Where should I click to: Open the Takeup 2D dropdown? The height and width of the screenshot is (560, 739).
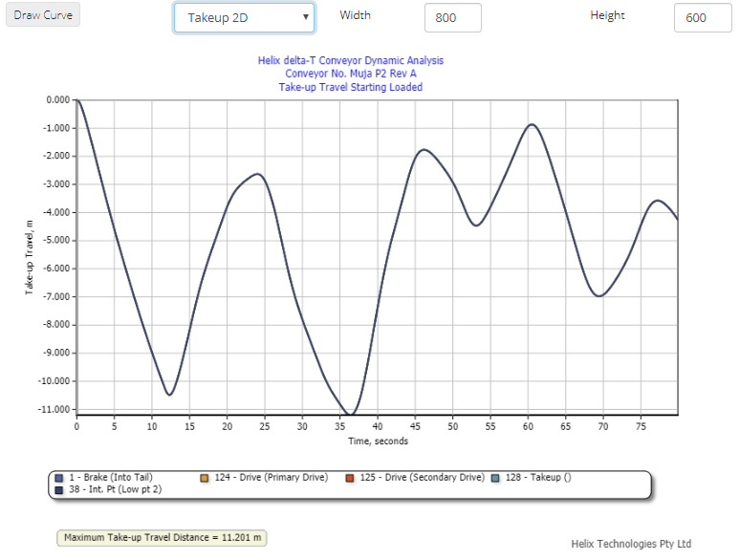click(x=244, y=17)
